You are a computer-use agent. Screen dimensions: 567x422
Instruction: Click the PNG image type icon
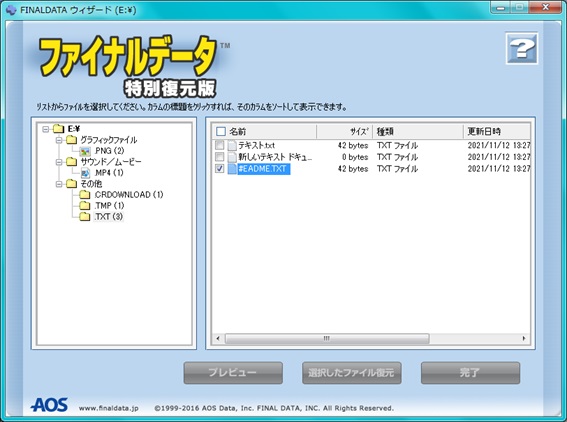pyautogui.click(x=85, y=151)
